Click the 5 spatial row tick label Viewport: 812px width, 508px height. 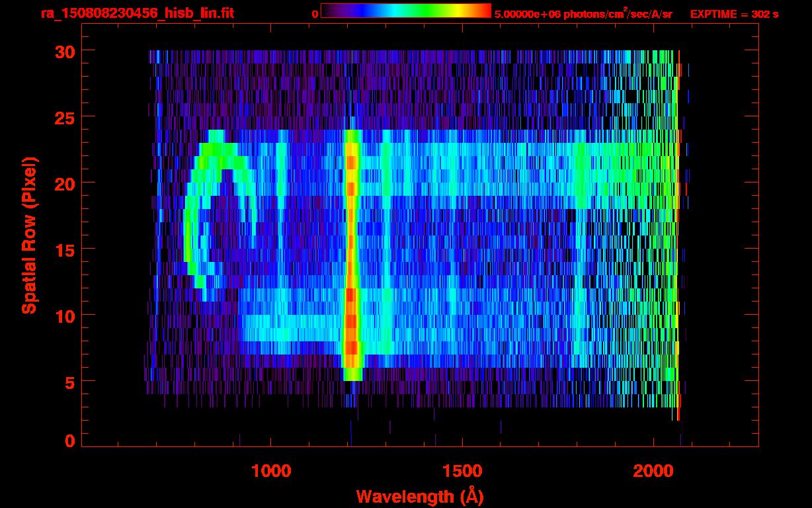coord(69,382)
